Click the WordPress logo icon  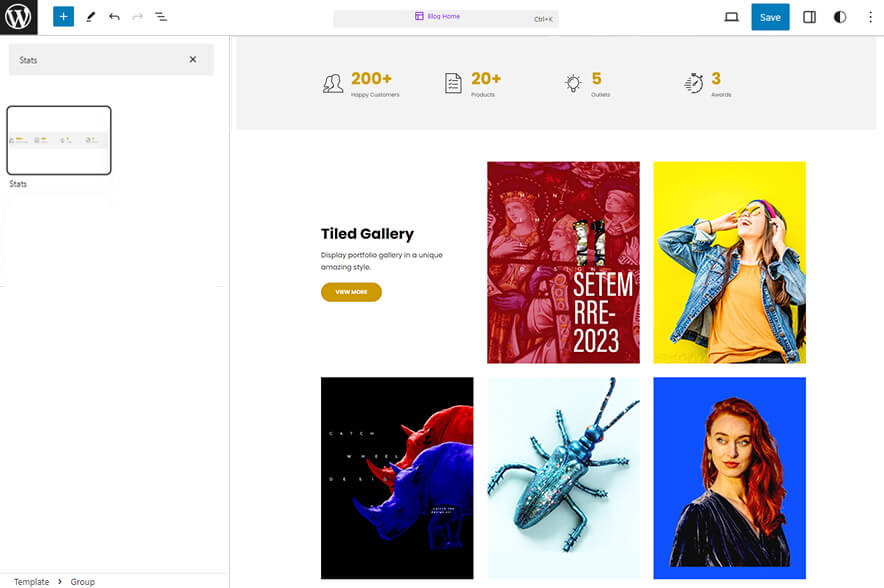pyautogui.click(x=18, y=17)
